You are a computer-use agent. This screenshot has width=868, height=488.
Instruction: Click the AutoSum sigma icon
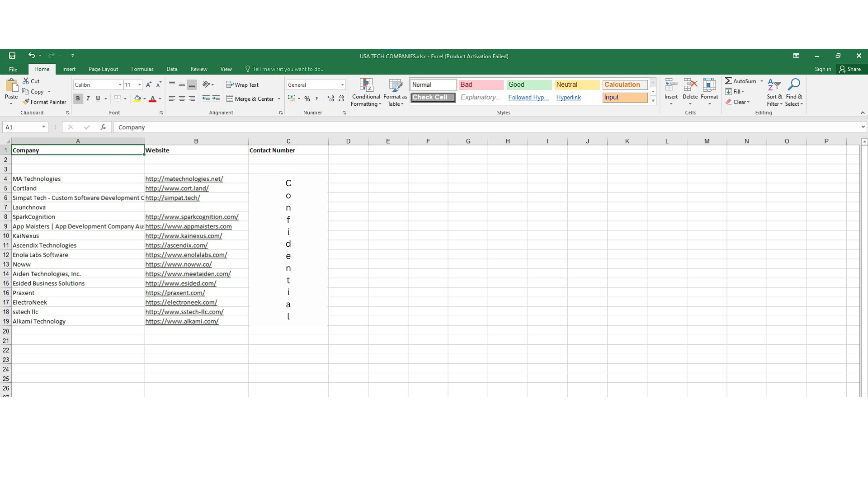coord(728,81)
